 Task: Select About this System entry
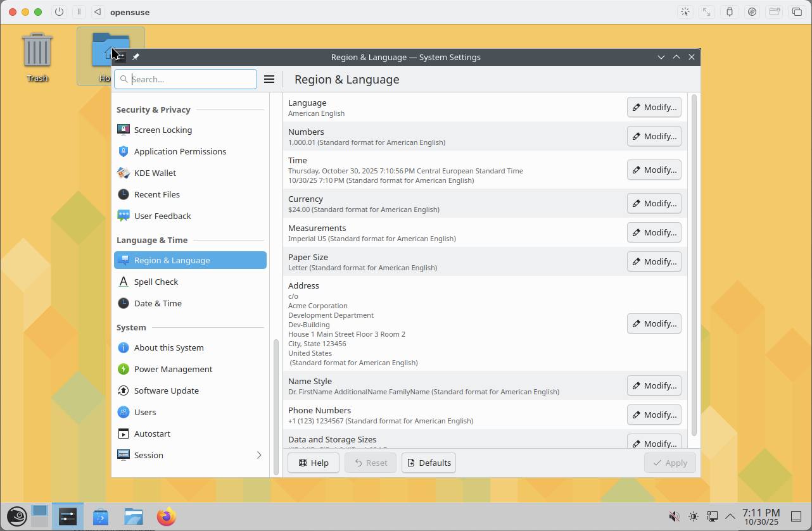[x=168, y=347]
